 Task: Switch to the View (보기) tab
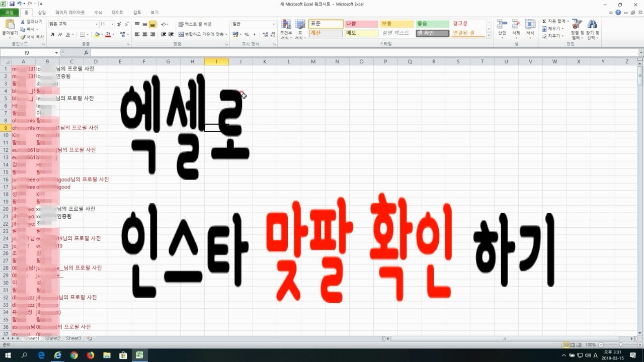coord(154,12)
